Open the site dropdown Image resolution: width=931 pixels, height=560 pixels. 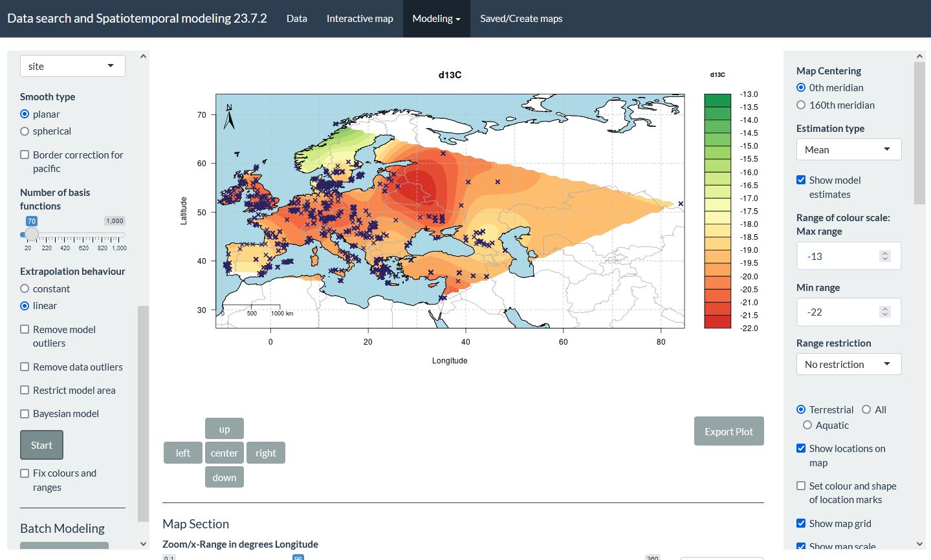coord(72,66)
